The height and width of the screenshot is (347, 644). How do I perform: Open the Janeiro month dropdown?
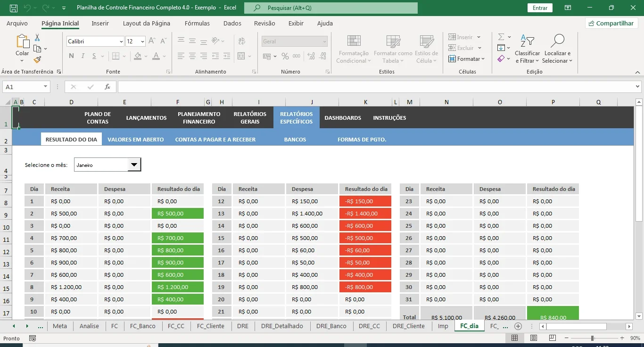point(134,165)
